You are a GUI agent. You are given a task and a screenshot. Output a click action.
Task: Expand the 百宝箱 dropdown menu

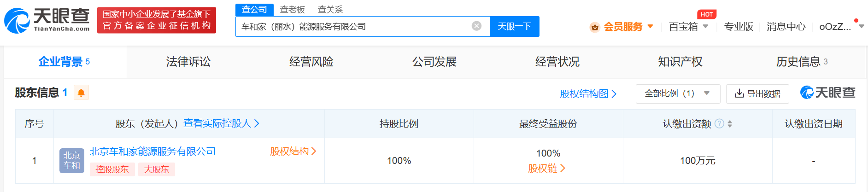coord(705,27)
